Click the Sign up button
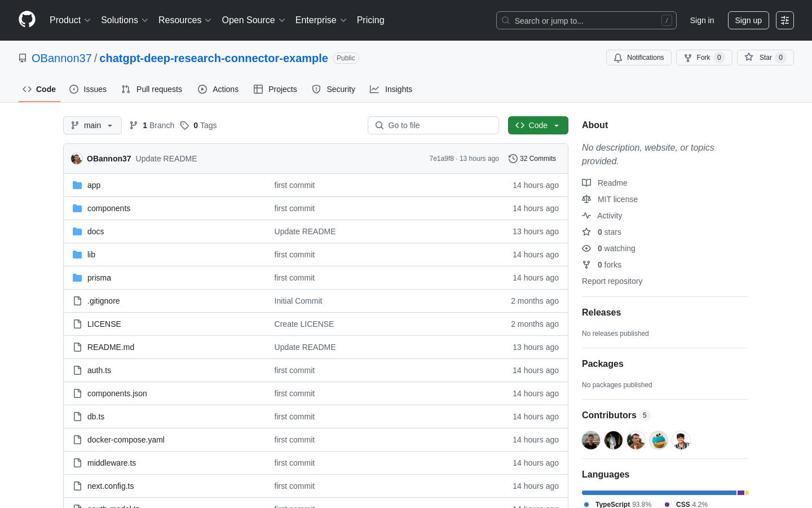The width and height of the screenshot is (812, 508). click(x=748, y=20)
